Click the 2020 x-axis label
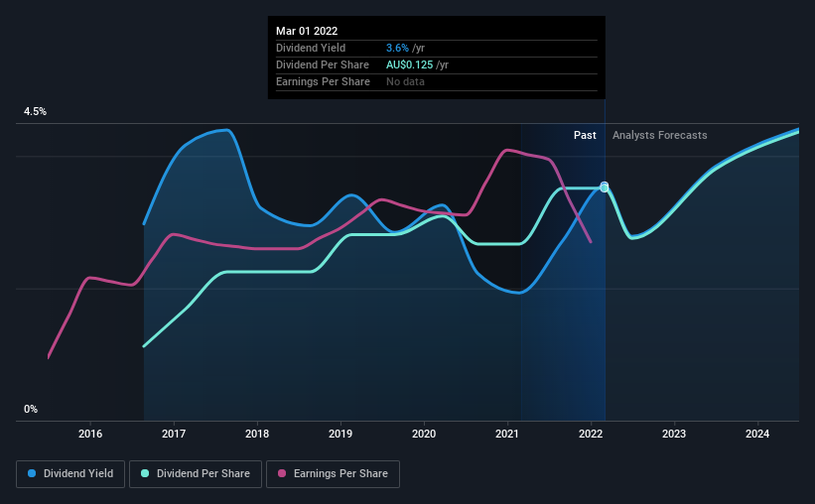The height and width of the screenshot is (504, 815). point(424,434)
